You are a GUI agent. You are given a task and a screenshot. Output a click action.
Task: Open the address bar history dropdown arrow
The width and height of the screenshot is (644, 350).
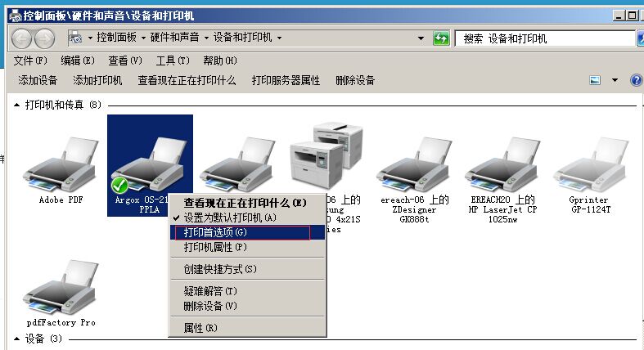point(421,38)
